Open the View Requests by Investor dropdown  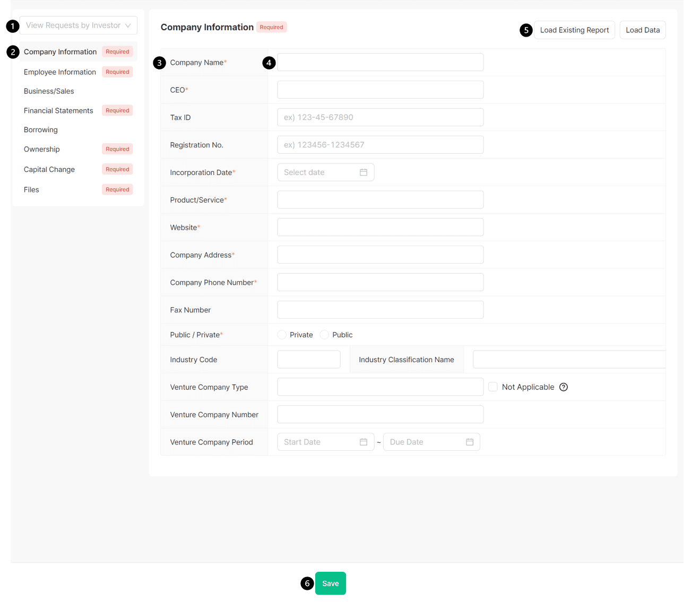pos(77,25)
